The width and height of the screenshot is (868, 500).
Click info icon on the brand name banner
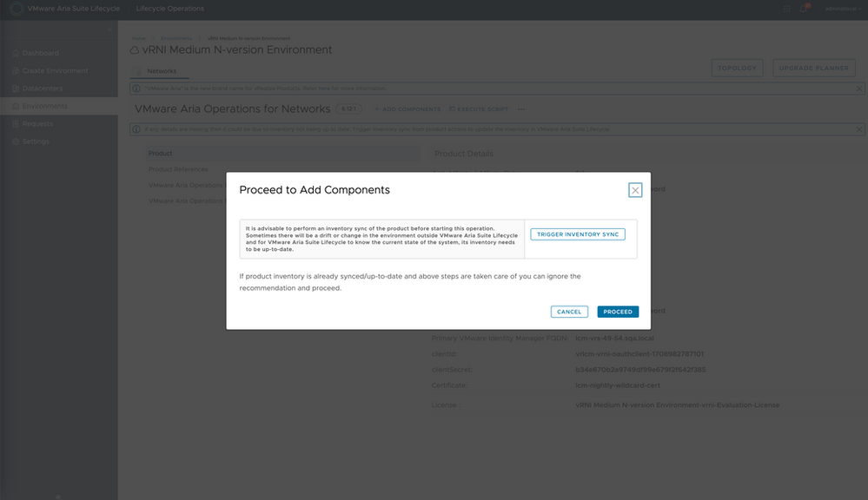136,89
